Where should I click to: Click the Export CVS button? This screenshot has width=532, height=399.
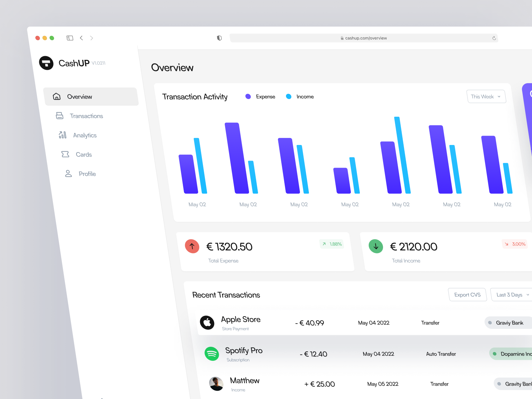coord(467,295)
